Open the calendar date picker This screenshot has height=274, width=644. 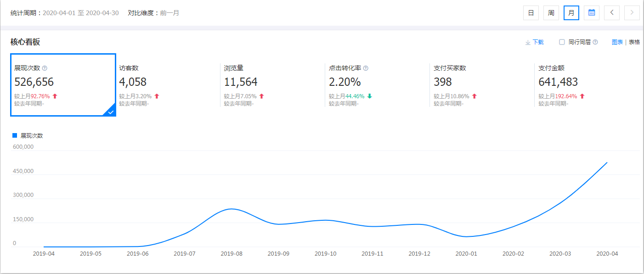click(591, 13)
